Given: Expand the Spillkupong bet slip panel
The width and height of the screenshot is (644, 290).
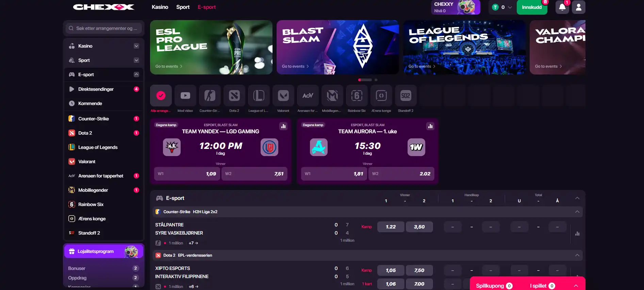Looking at the screenshot, I should click(x=576, y=286).
